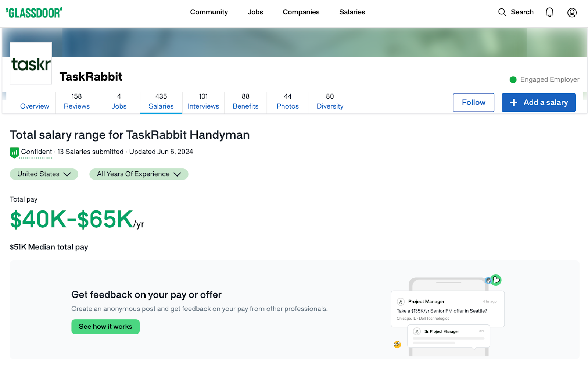Click the Total salary range for TaskRabbit Handyman heading
This screenshot has height=366, width=588.
coord(130,135)
